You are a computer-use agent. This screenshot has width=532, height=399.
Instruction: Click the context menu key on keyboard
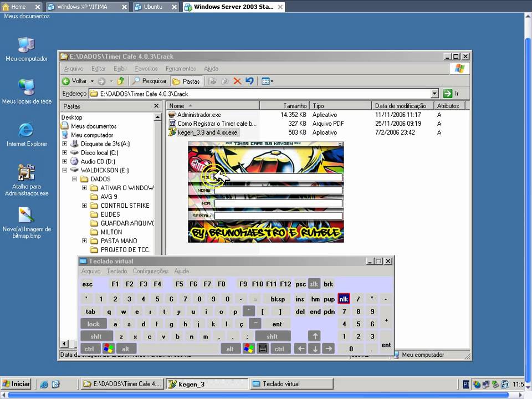coord(263,349)
